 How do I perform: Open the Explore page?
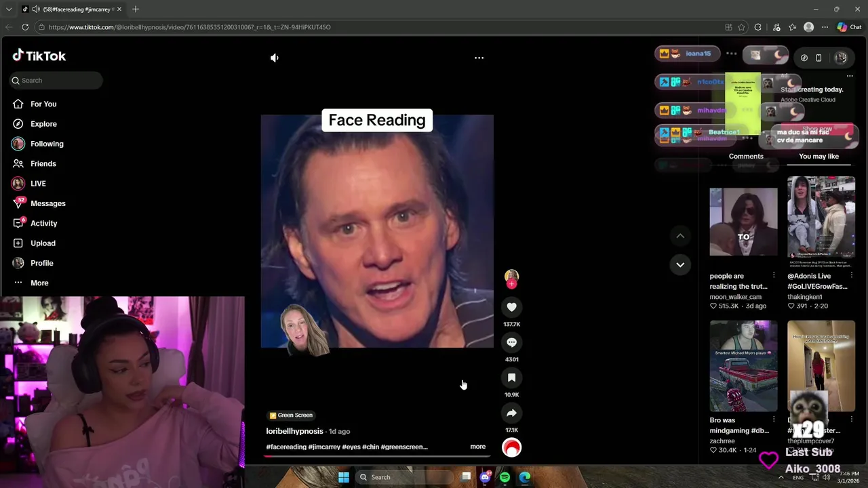35,124
